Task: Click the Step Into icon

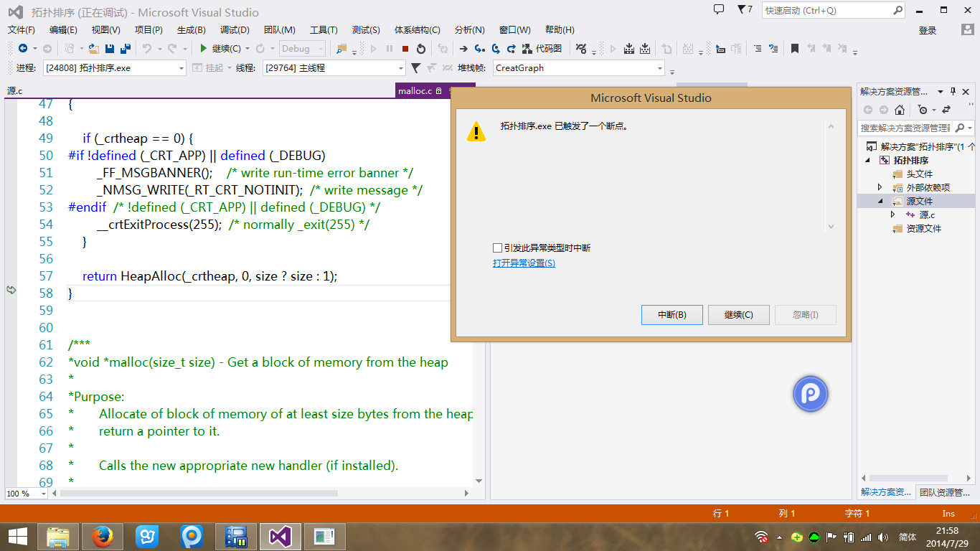Action: point(479,49)
